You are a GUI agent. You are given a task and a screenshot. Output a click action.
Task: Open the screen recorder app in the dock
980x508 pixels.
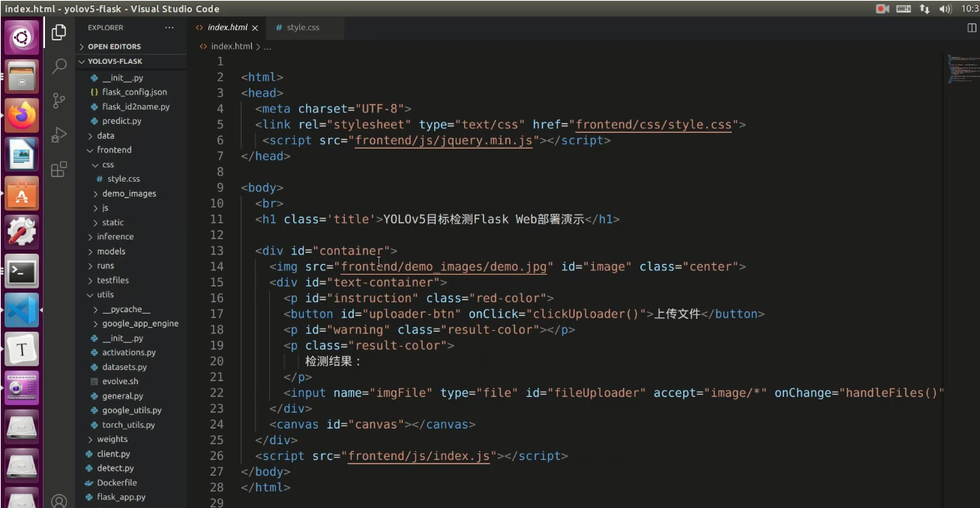pos(22,389)
